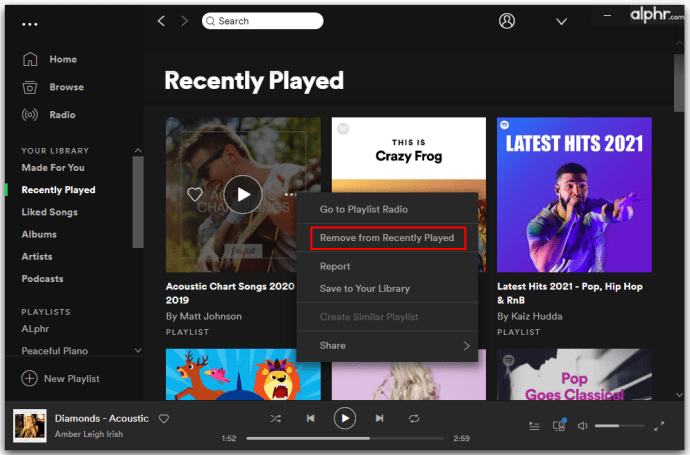Open Diamonds - Acoustic track title
The height and width of the screenshot is (455, 690).
pyautogui.click(x=102, y=418)
